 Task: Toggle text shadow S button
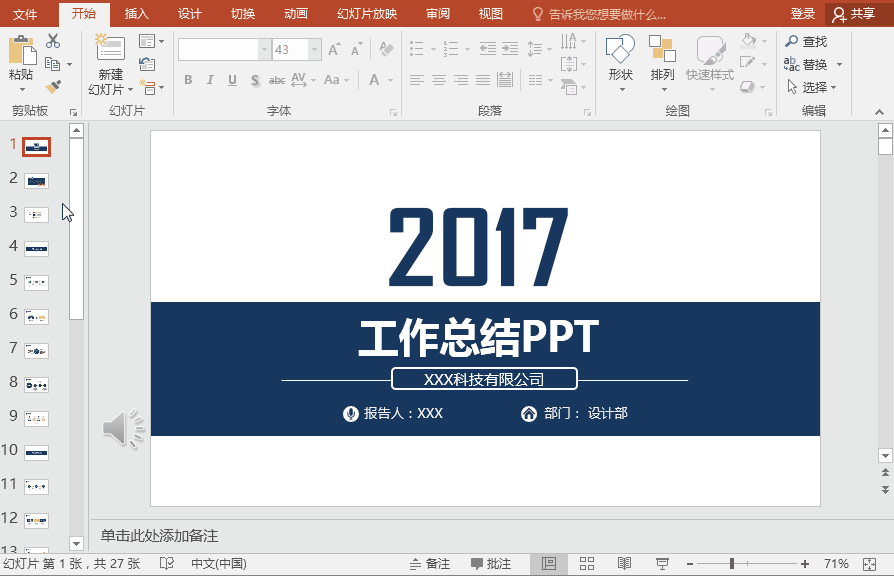pos(255,80)
